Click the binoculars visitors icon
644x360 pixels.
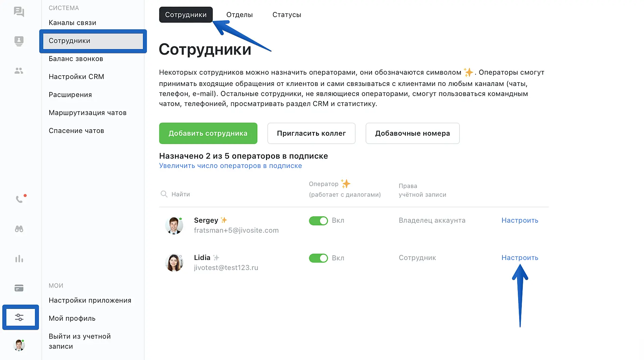(19, 229)
